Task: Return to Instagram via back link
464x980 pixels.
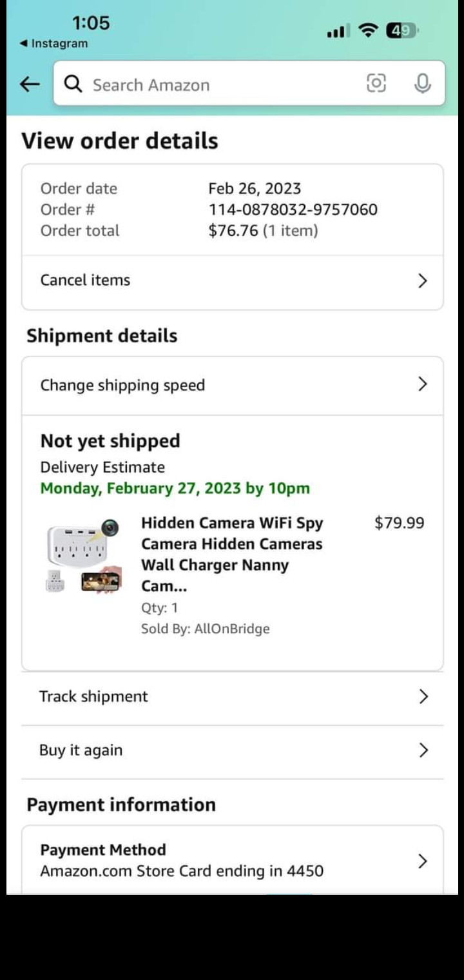Action: (54, 43)
